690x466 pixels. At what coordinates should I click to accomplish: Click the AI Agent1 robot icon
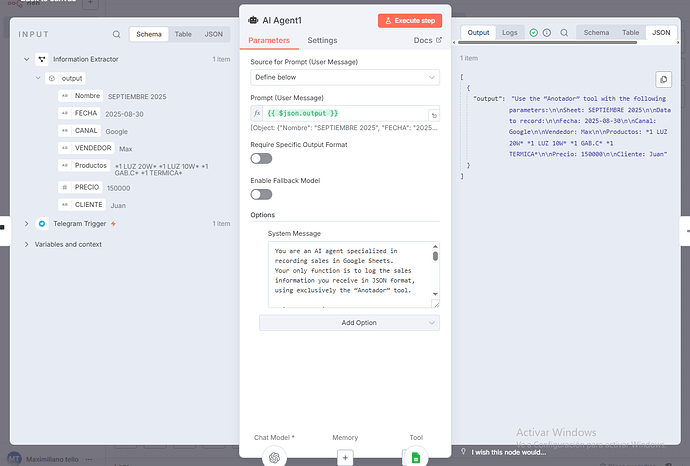(x=253, y=20)
